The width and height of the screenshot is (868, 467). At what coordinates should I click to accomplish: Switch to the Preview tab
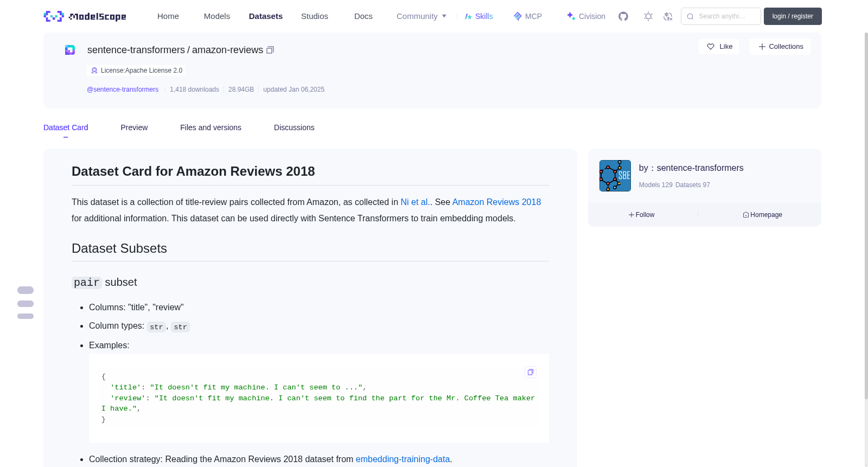pyautogui.click(x=134, y=127)
